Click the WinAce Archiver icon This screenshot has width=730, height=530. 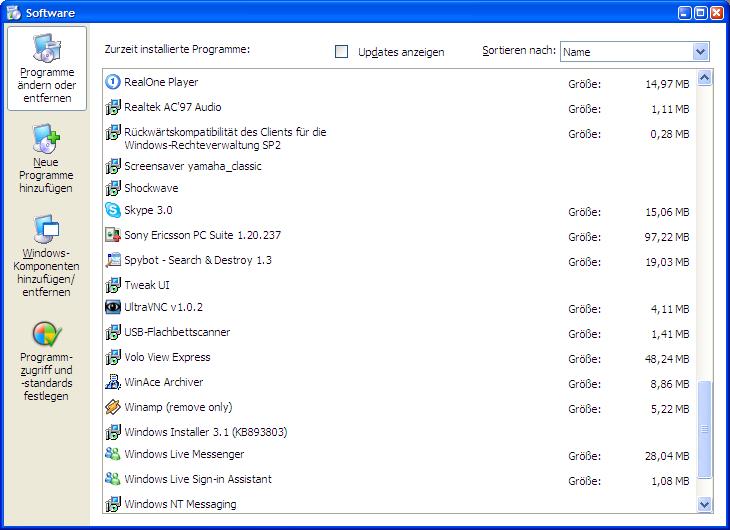click(x=113, y=382)
